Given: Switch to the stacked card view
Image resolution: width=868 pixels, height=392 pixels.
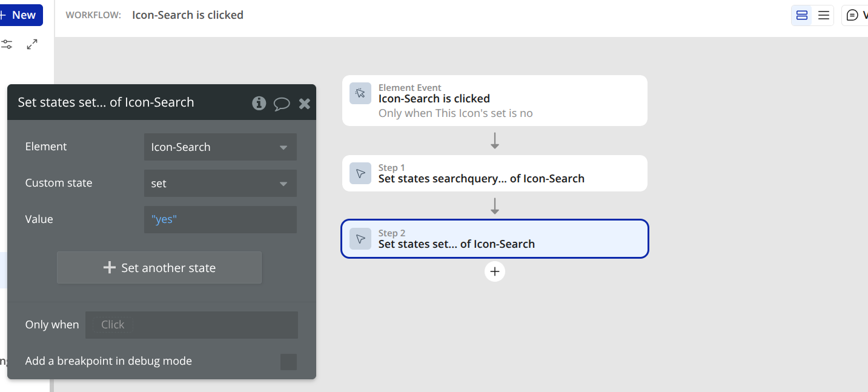Looking at the screenshot, I should (802, 15).
